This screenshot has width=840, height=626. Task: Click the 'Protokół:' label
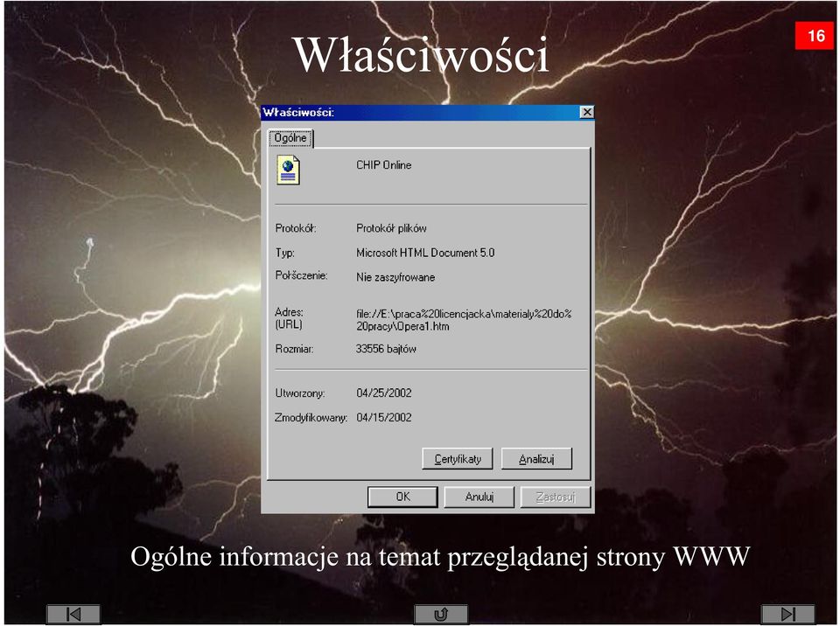pyautogui.click(x=296, y=228)
